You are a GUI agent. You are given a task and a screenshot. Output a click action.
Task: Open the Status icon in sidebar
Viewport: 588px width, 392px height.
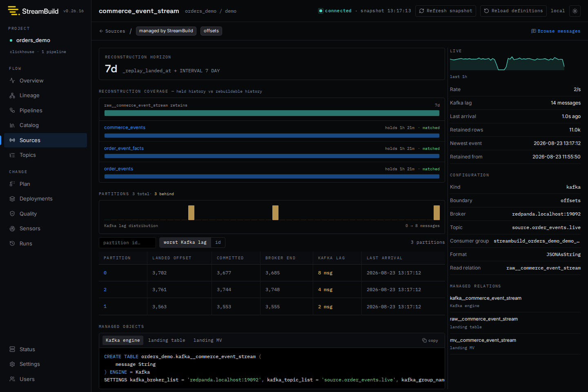[12, 349]
